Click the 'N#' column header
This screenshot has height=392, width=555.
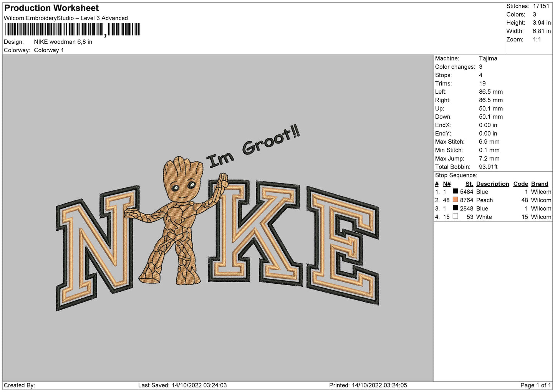click(x=447, y=184)
